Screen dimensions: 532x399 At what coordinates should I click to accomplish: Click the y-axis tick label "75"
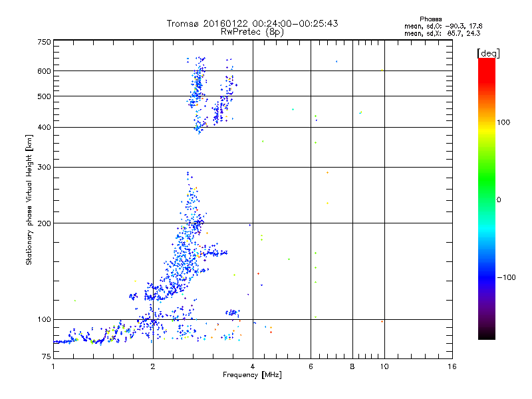47,356
